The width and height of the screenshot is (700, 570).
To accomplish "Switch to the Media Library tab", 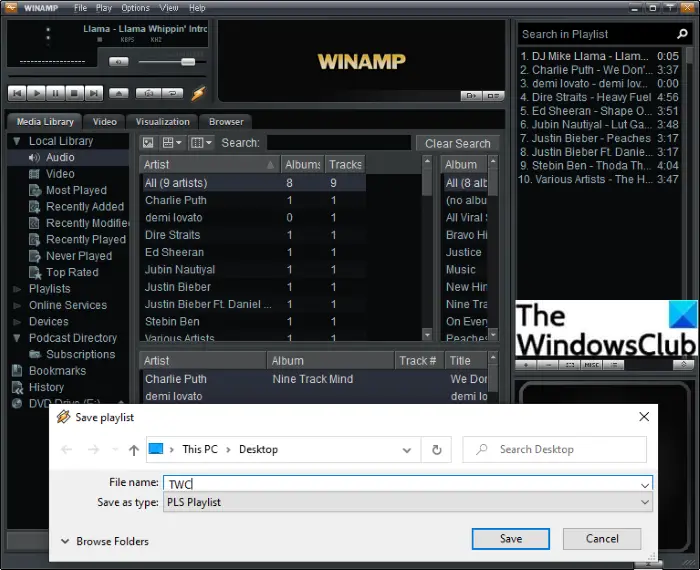I will click(x=45, y=121).
